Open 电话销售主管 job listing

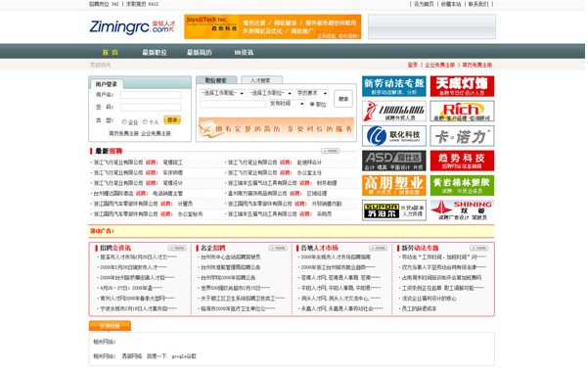pos(167,193)
